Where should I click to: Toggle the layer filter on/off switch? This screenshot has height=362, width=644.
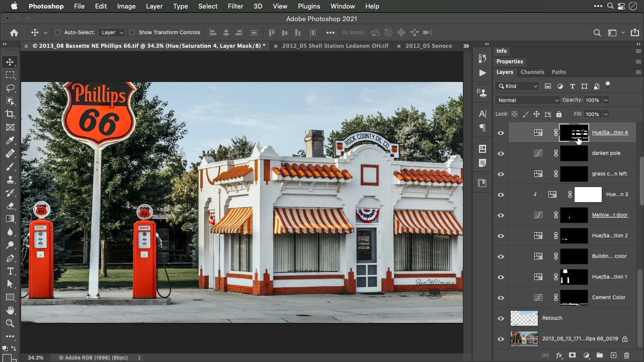coord(608,85)
